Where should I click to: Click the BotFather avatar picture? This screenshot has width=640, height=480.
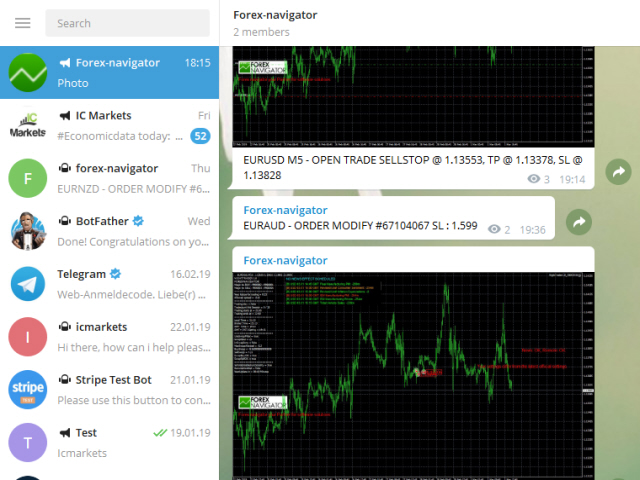click(28, 231)
